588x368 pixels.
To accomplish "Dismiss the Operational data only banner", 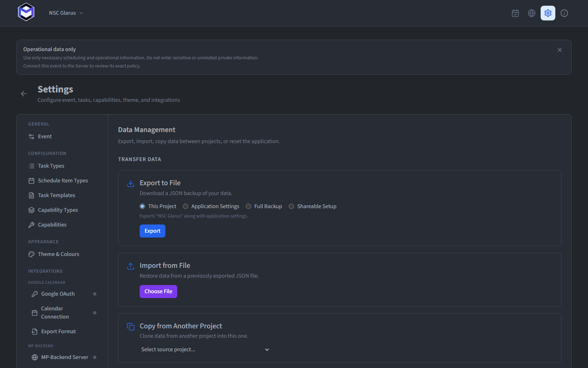I will 560,50.
